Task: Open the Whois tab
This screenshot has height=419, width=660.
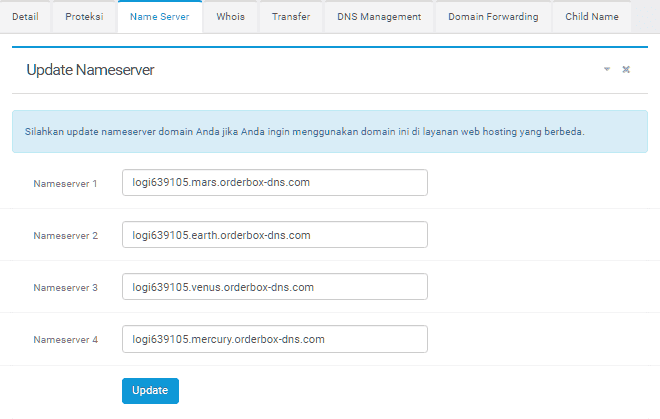Action: (230, 17)
